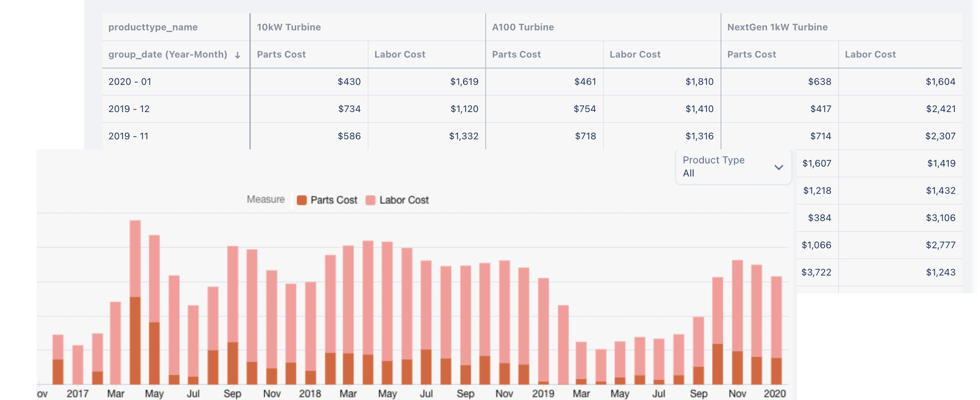Click the Labor Cost legend color swatch
Screen dimensions: 980x400
pos(370,200)
